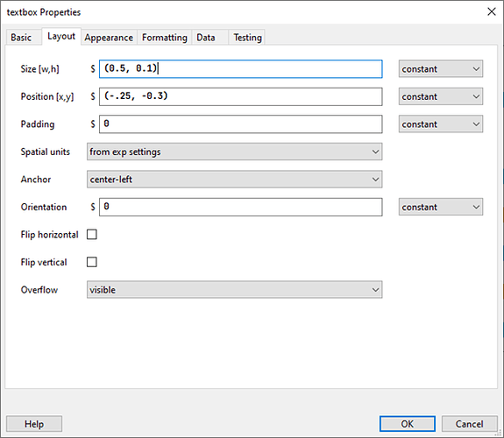Click the OK button
This screenshot has height=438, width=504.
(408, 424)
